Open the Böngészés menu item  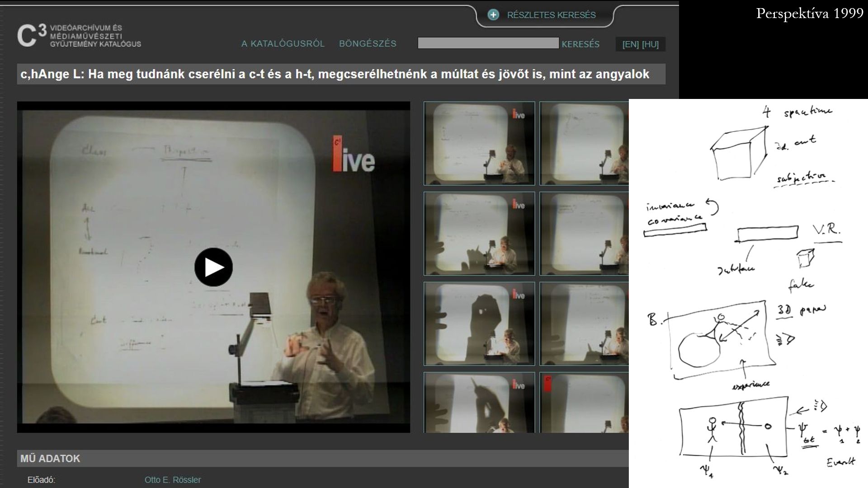[x=368, y=43]
